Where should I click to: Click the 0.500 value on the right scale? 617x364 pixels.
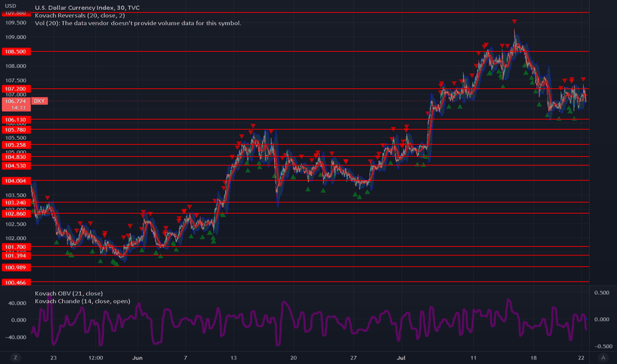coord(602,293)
